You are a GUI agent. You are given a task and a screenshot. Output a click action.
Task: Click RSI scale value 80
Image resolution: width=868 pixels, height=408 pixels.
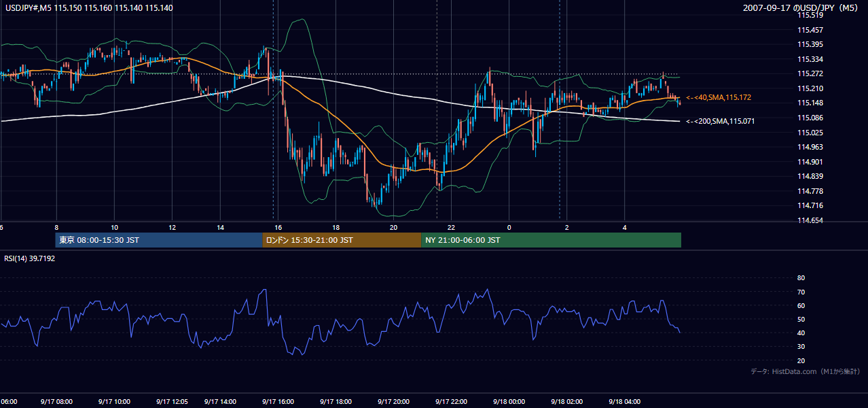(801, 278)
